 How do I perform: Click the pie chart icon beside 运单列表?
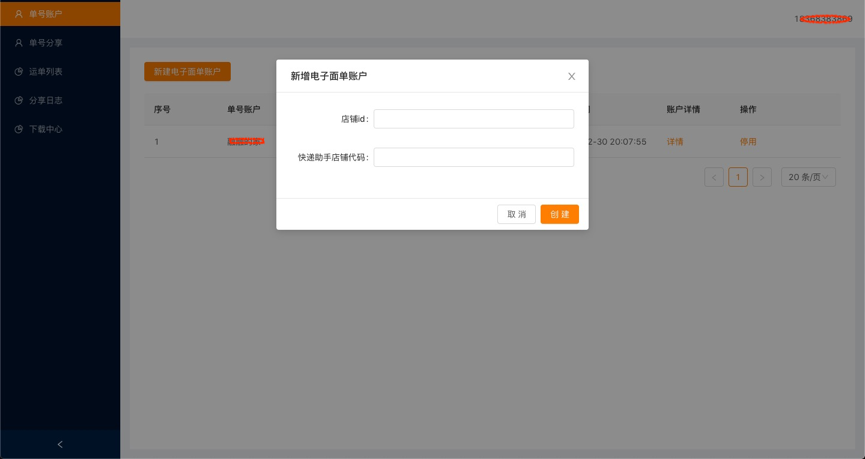point(18,71)
